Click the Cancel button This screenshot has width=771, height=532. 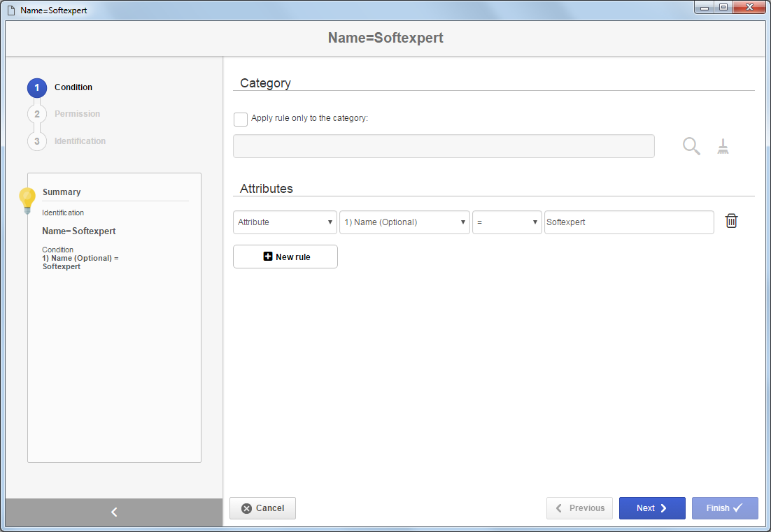coord(262,508)
